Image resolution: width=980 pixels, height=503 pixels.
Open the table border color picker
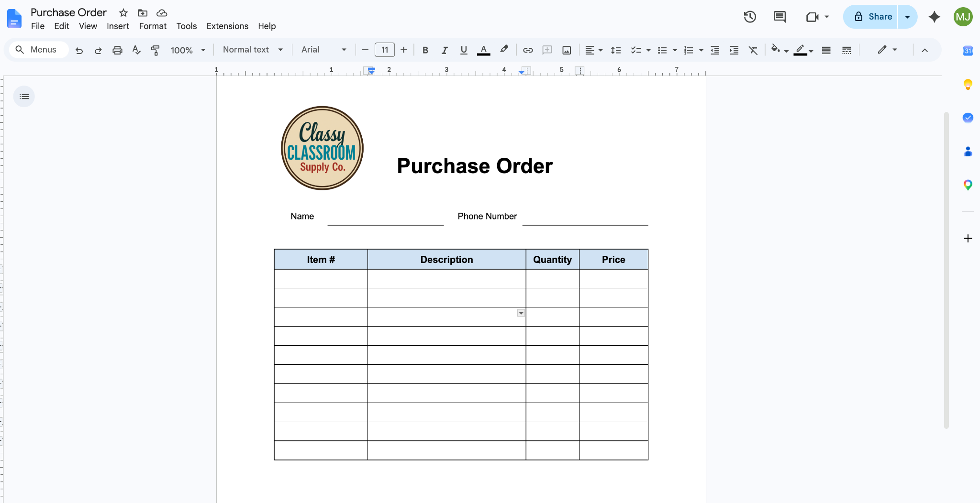point(803,50)
